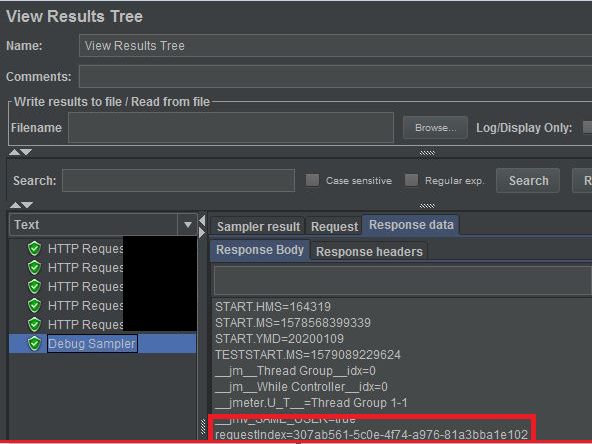Click the START.MS=1578568399339 line

[x=293, y=323]
